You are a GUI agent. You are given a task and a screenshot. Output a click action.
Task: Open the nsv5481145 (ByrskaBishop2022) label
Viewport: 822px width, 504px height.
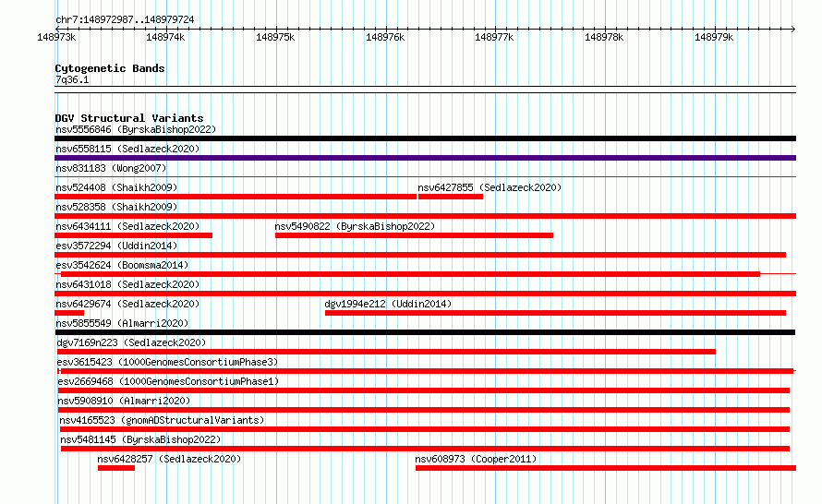140,439
